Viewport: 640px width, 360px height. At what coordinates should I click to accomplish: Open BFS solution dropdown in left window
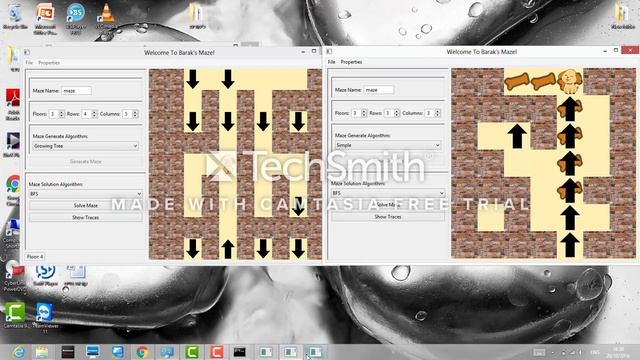tap(85, 194)
